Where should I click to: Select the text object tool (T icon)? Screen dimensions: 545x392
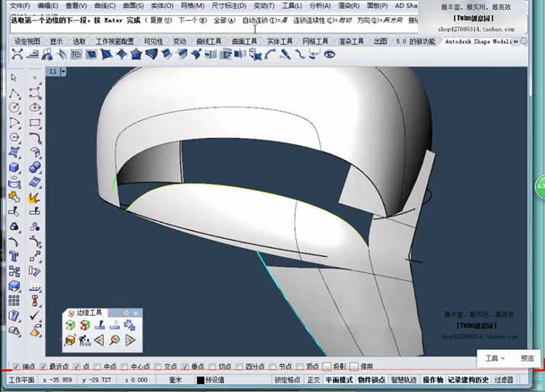coord(14,256)
